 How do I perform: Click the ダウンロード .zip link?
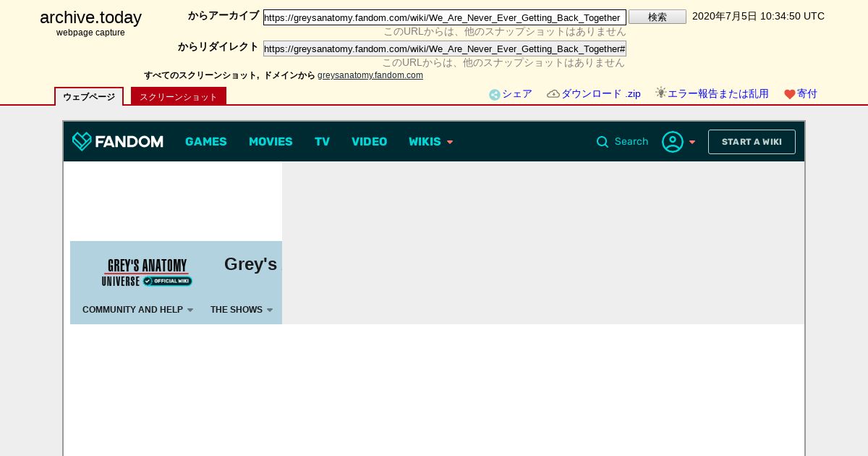coord(601,94)
